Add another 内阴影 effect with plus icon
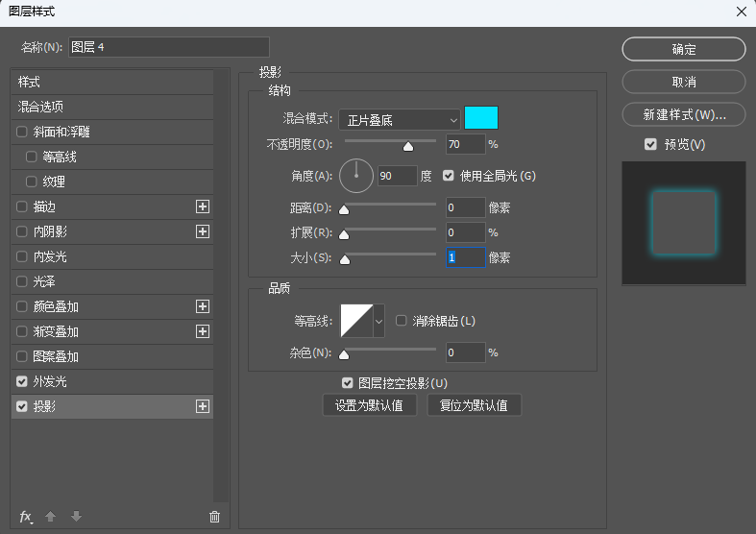This screenshot has height=534, width=756. [203, 231]
